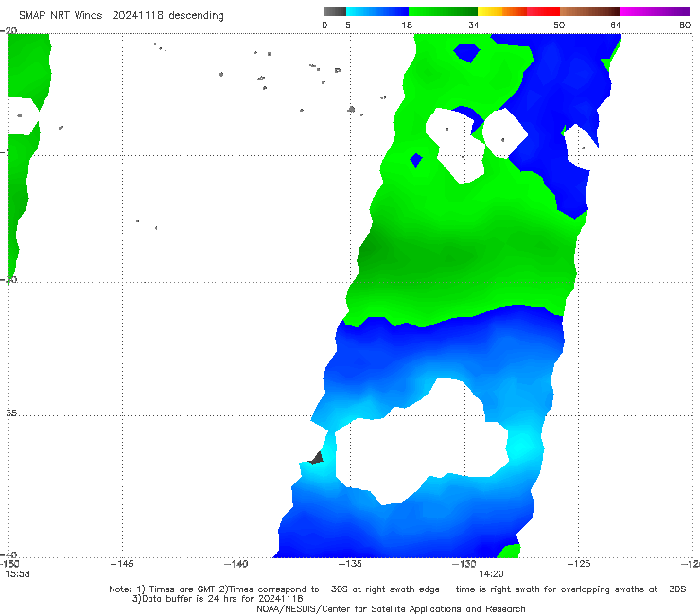Click small blue patch near -132 latitude -25
Viewport: 700px width, 615px height.
(x=416, y=160)
